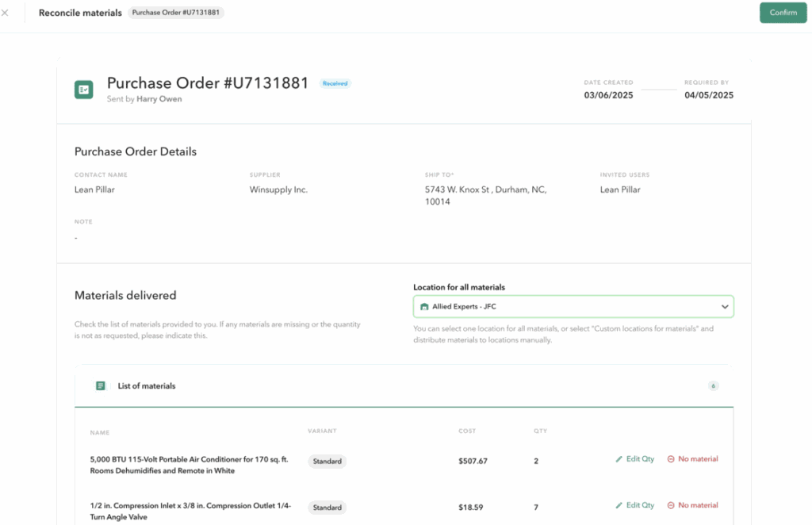Click the supplier Winsupply Inc.

pos(278,190)
